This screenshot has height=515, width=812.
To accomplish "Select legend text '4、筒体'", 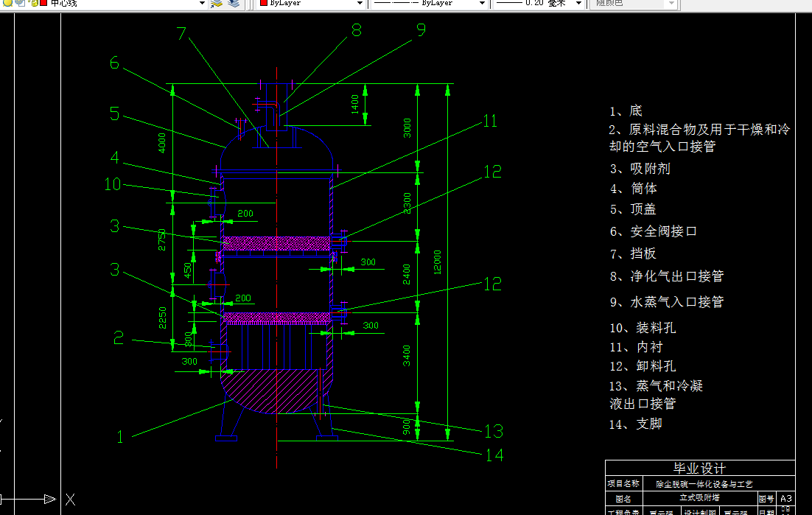I will coord(634,189).
